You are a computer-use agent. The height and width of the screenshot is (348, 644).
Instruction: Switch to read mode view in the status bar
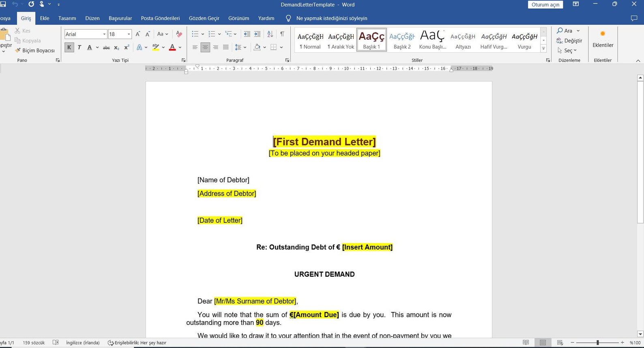tap(526, 343)
